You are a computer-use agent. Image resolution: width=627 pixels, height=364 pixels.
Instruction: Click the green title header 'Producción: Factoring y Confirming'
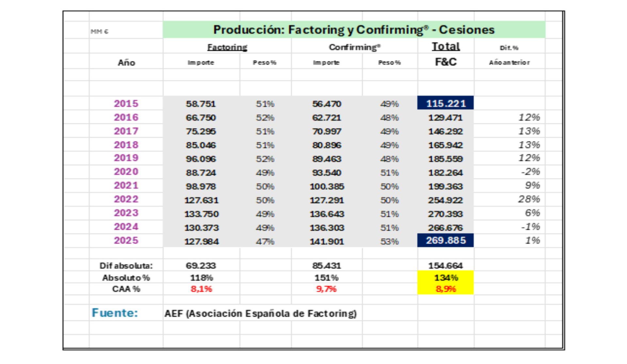[x=354, y=30]
